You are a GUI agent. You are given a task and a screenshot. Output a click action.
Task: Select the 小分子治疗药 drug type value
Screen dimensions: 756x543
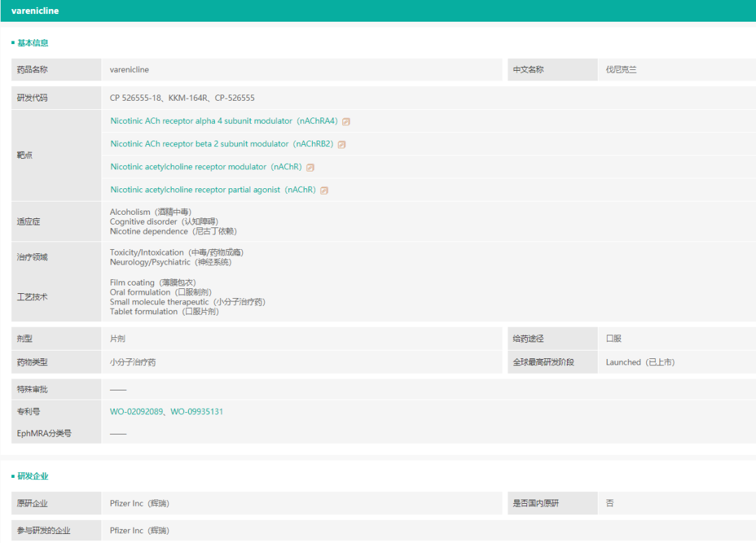point(132,362)
